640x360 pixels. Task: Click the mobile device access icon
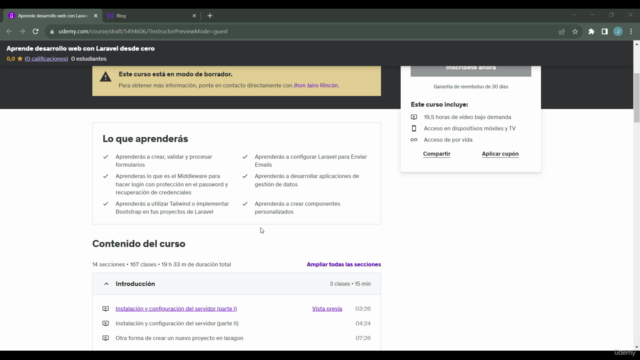click(414, 129)
